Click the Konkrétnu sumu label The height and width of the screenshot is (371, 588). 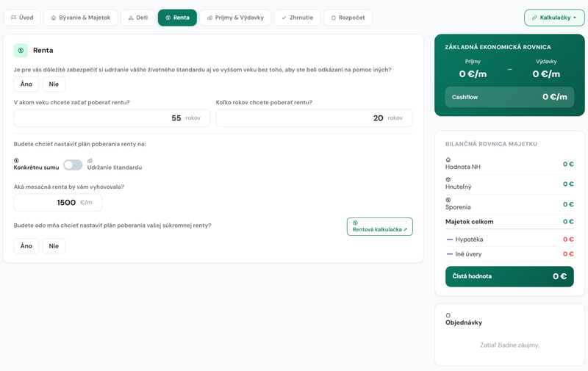coord(36,168)
